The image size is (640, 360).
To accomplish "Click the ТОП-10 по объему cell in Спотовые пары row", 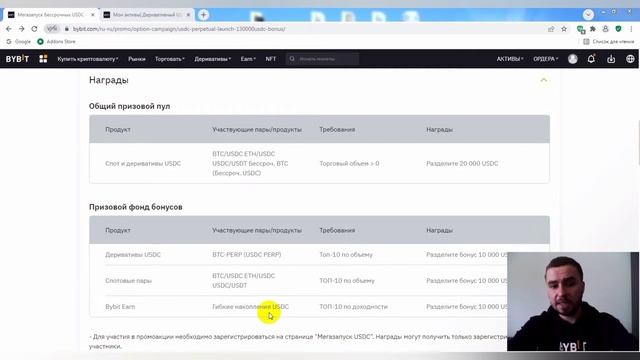I will [347, 281].
